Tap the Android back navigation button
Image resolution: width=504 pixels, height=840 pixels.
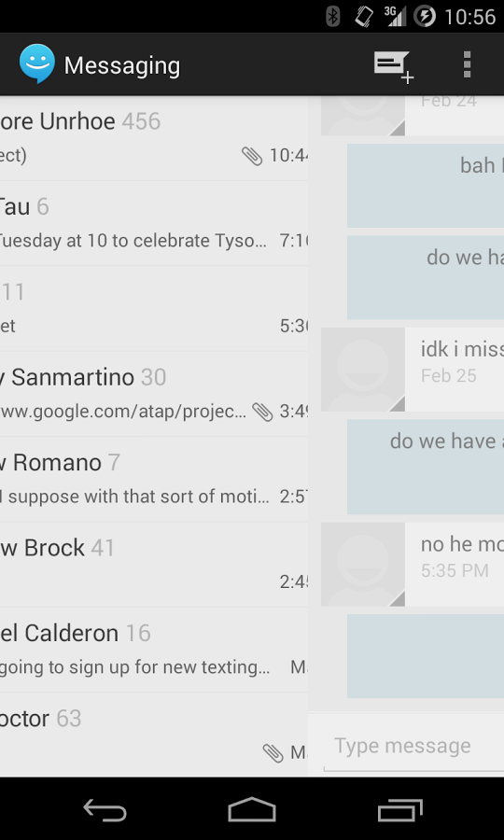pos(105,809)
